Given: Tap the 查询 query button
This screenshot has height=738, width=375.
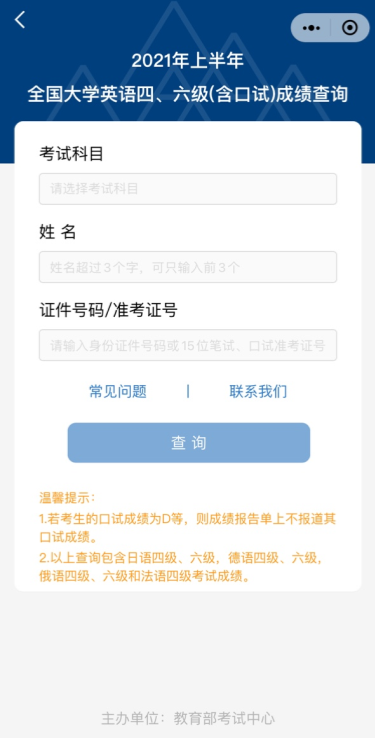Looking at the screenshot, I should click(x=189, y=442).
